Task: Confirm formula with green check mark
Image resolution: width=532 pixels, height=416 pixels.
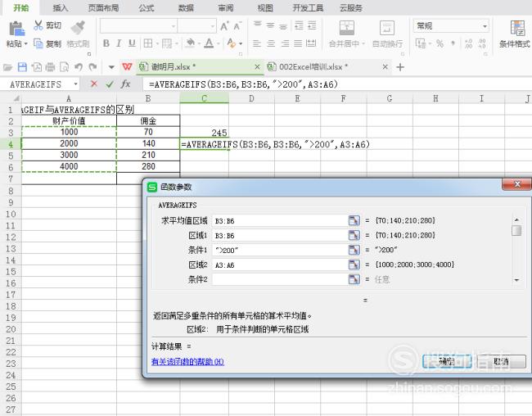Action: click(x=110, y=84)
